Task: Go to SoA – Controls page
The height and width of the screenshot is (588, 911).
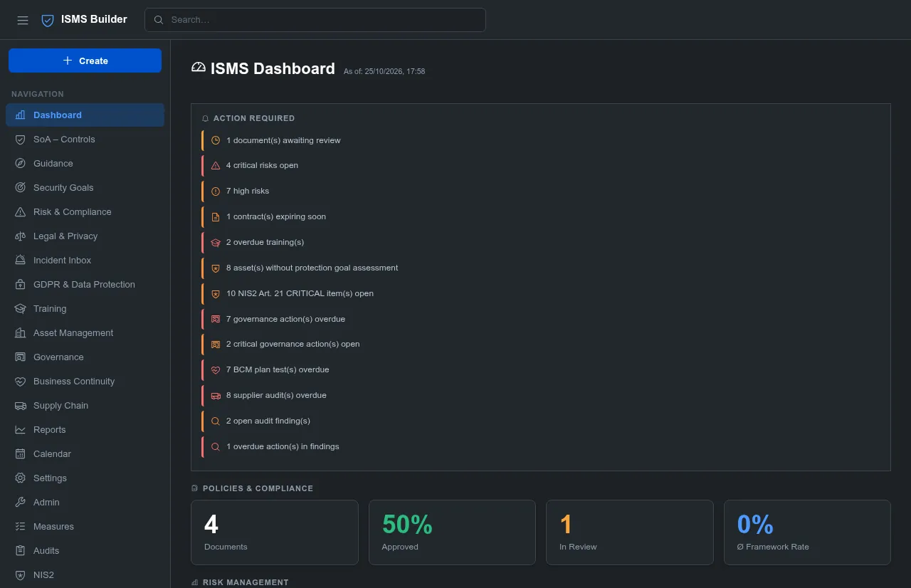Action: pos(85,140)
